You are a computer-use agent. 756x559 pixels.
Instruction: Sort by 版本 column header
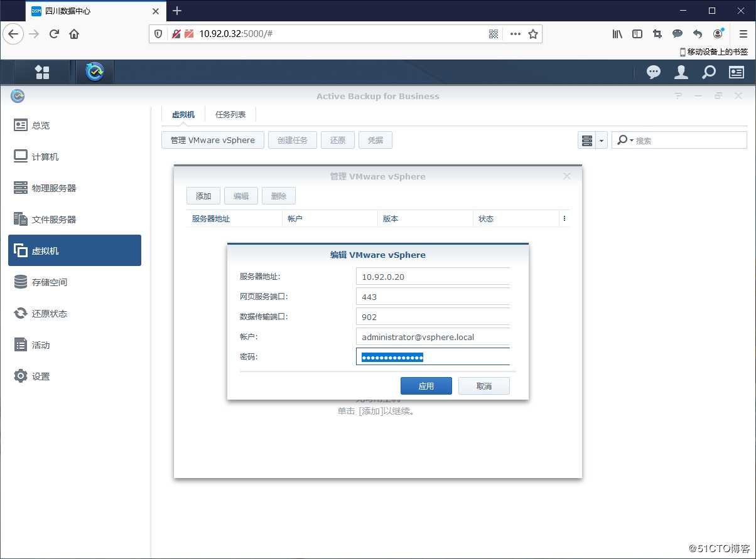coord(425,218)
